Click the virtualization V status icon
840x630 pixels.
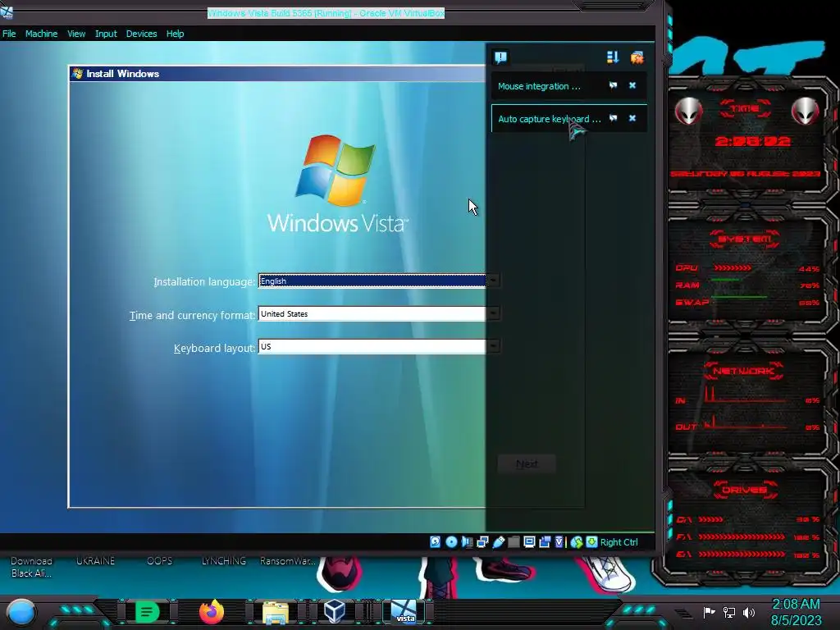coord(559,542)
